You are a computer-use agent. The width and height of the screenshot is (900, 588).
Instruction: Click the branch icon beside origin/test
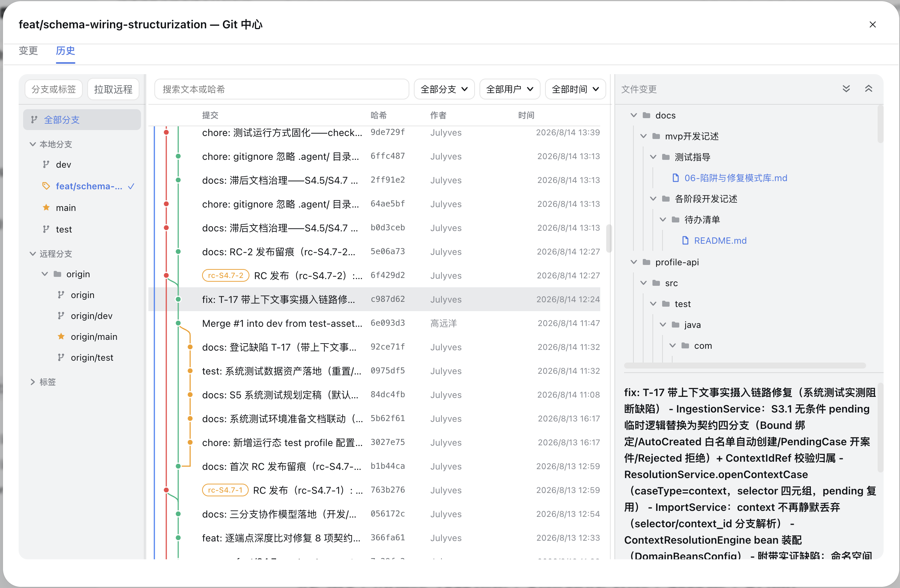pyautogui.click(x=61, y=357)
